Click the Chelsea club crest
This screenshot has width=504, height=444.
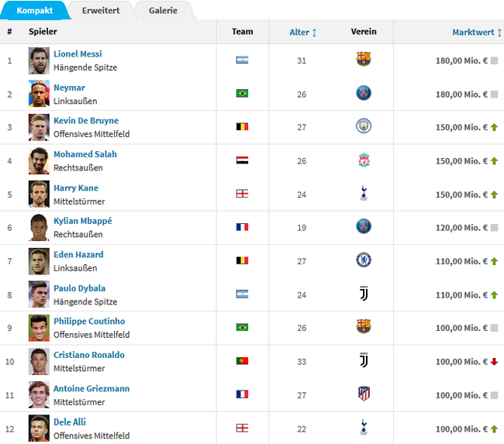click(364, 260)
